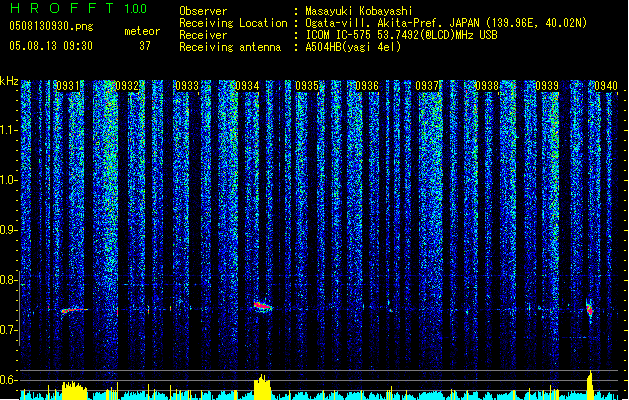Image resolution: width=629 pixels, height=400 pixels.
Task: Click the 0931 time marker
Action: [x=68, y=86]
